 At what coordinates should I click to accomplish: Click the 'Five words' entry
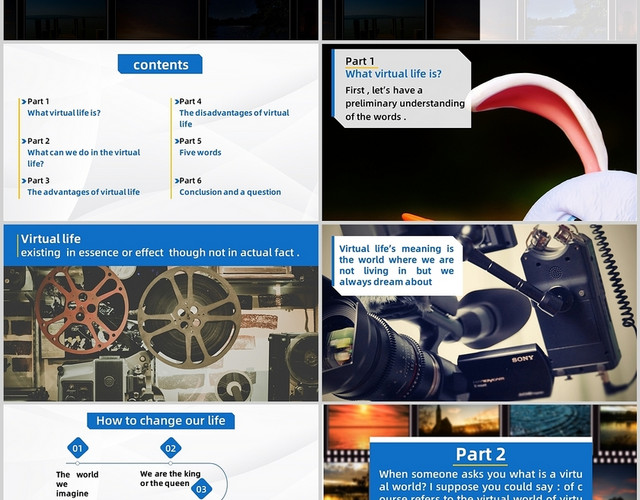point(200,152)
